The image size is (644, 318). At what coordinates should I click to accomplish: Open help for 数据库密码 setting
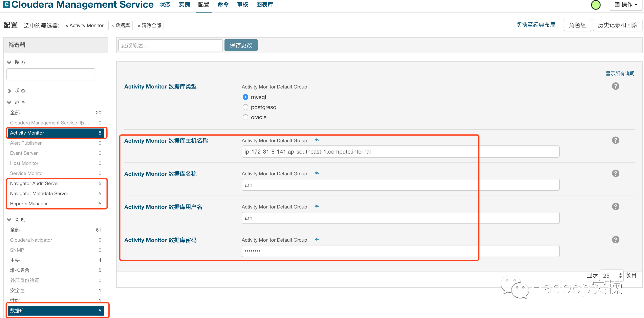coord(616,240)
